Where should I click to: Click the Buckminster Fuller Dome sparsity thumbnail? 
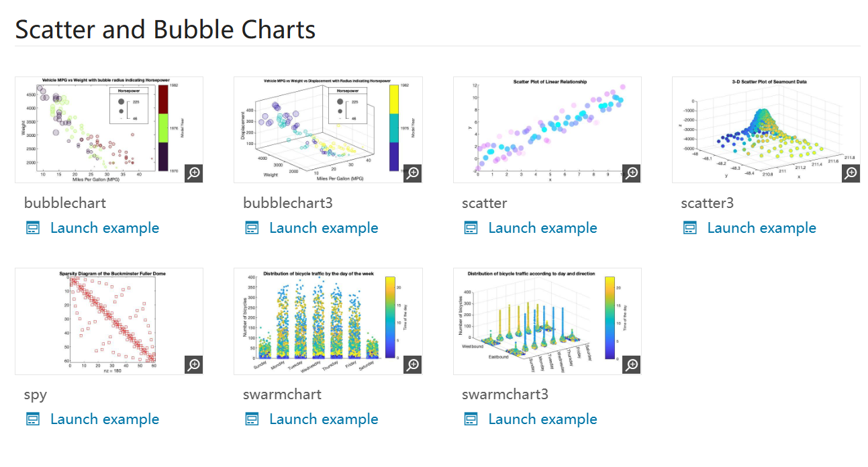[101, 321]
